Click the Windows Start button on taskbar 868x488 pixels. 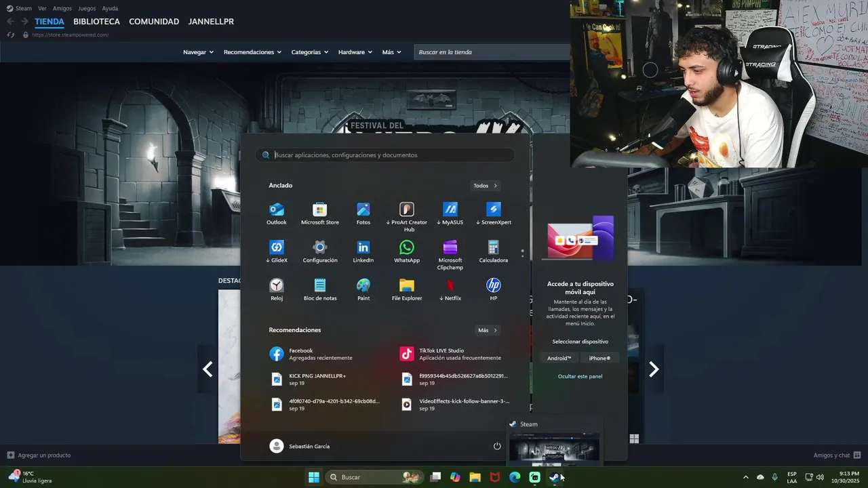(314, 477)
